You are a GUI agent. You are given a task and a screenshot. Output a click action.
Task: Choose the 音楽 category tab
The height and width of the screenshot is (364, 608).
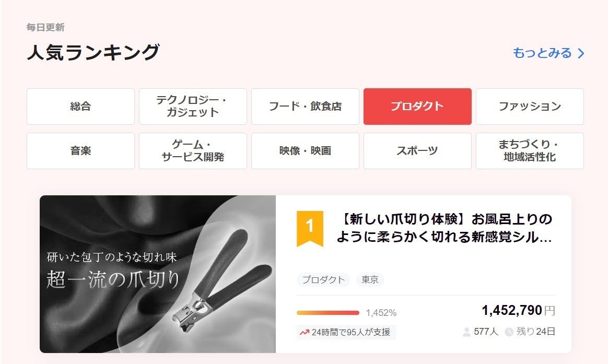coord(80,151)
